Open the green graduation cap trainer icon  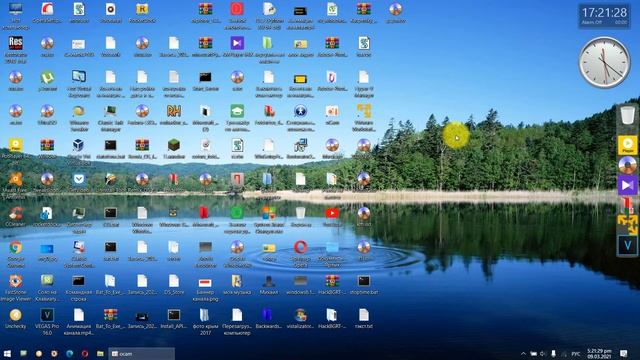(237, 111)
